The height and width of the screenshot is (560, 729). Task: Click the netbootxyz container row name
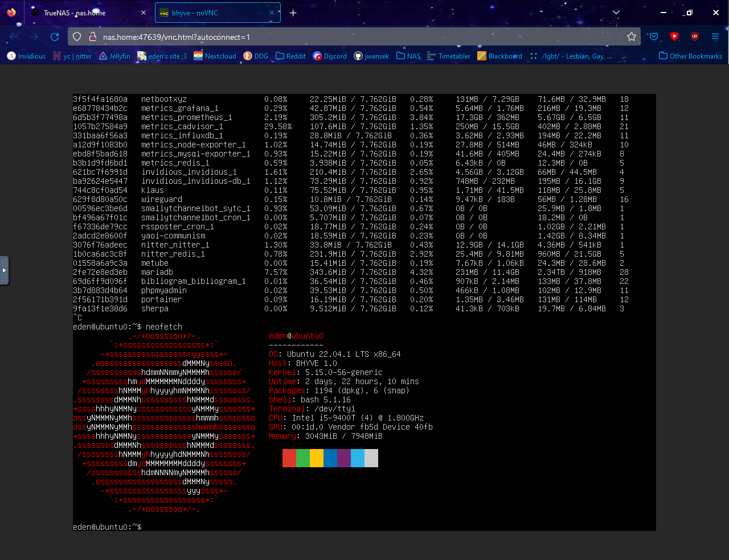click(164, 99)
